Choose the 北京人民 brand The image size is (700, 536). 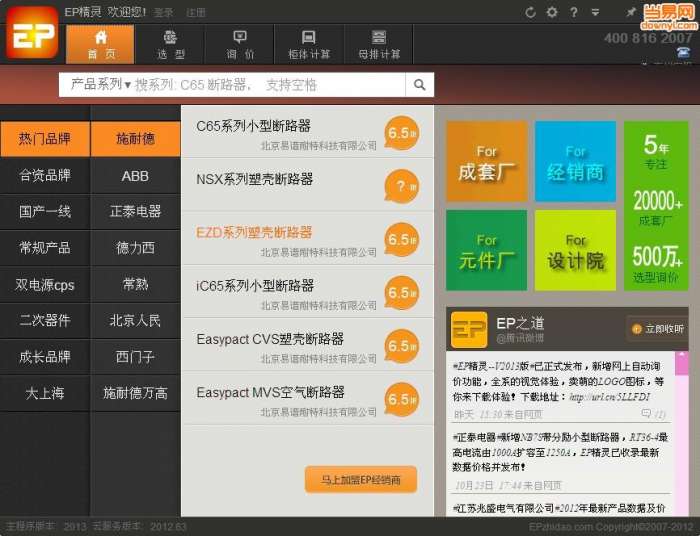[136, 320]
